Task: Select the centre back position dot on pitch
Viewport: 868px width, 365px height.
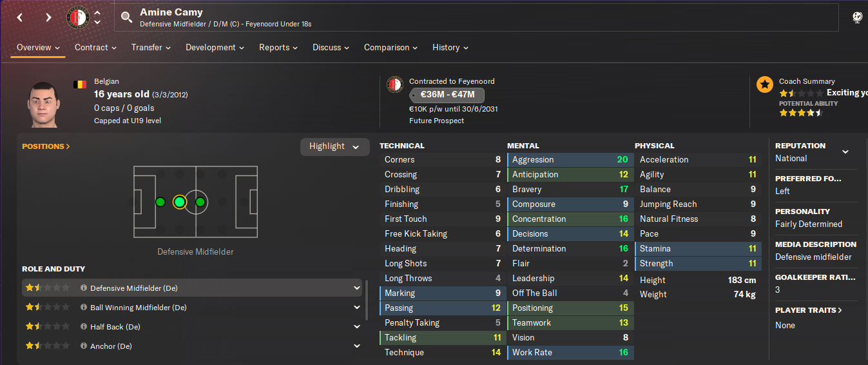Action: [x=160, y=202]
